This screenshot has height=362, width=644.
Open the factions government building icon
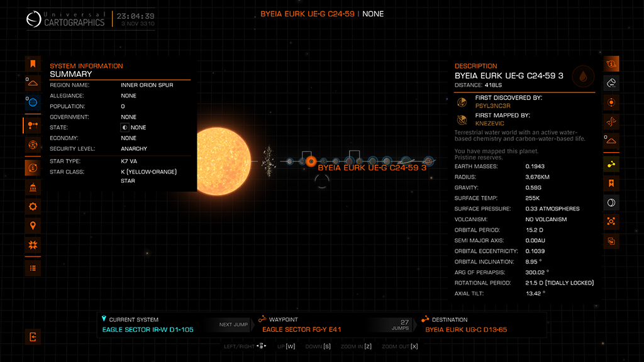tap(33, 187)
